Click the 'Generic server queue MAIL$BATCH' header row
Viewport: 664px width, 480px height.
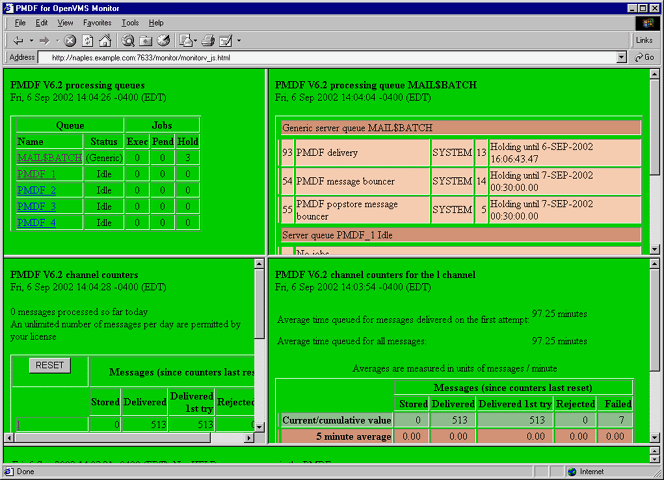(x=461, y=128)
